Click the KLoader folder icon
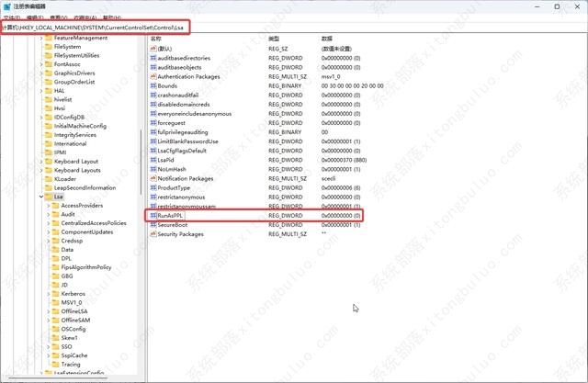Image resolution: width=588 pixels, height=383 pixels. coord(49,179)
